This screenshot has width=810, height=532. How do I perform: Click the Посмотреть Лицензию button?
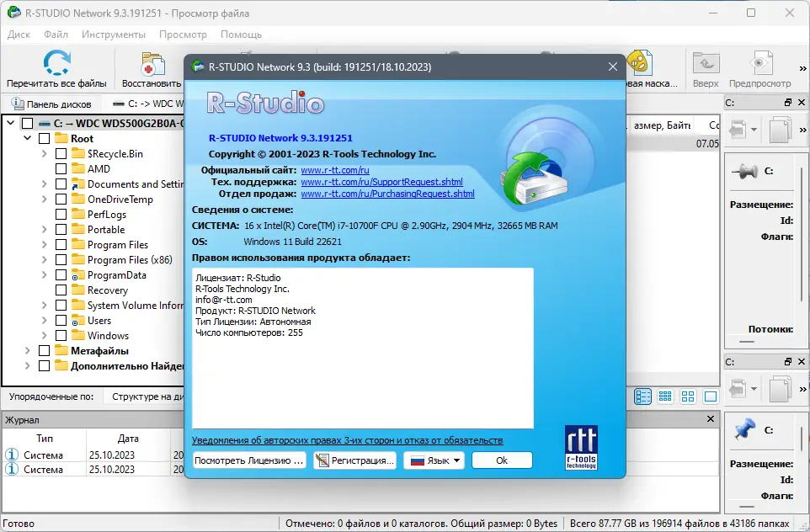pos(249,460)
